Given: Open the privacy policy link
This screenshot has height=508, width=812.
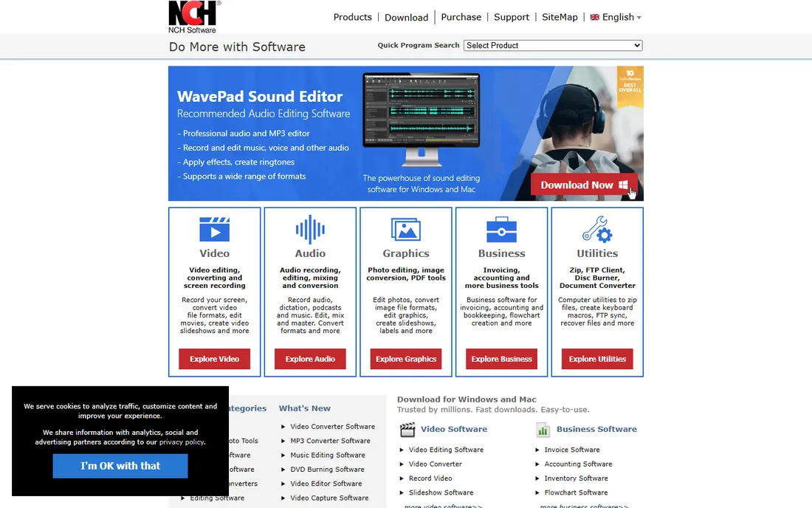Looking at the screenshot, I should (182, 442).
